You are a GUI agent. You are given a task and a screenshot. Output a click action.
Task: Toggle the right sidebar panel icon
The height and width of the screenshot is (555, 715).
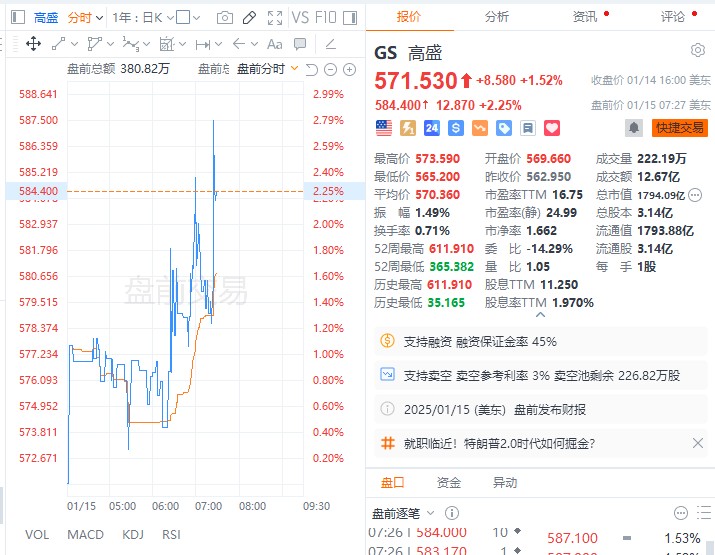(350, 18)
